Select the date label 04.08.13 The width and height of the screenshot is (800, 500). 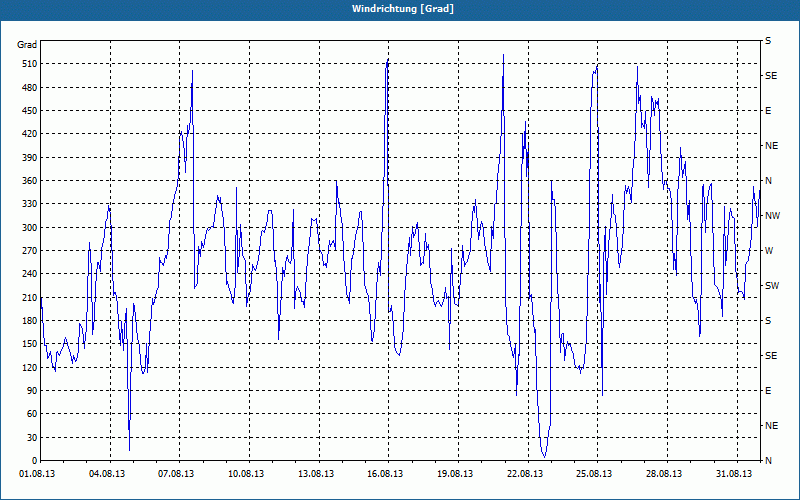[x=107, y=474]
